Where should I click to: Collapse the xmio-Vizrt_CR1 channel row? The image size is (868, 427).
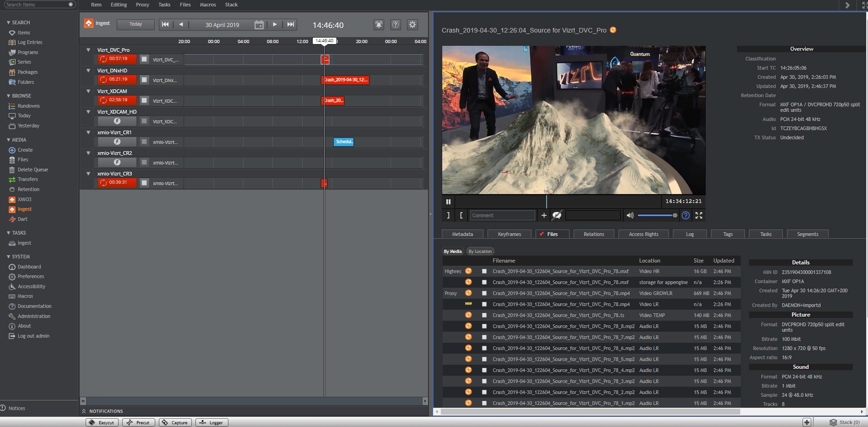[x=88, y=132]
